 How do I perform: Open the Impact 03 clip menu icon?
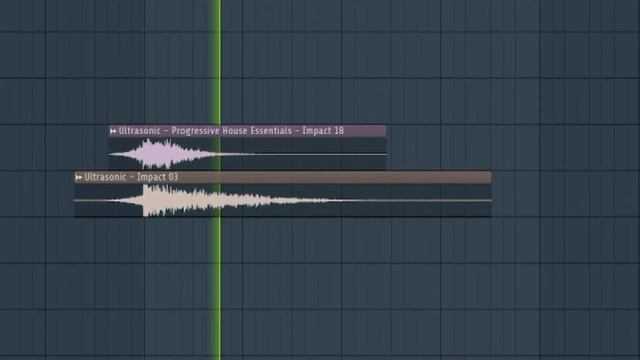click(x=79, y=178)
